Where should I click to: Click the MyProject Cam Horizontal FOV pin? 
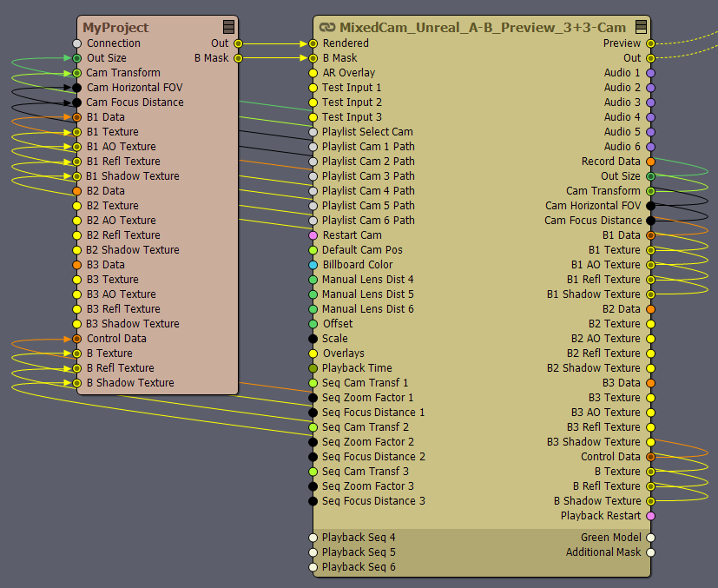(x=77, y=88)
